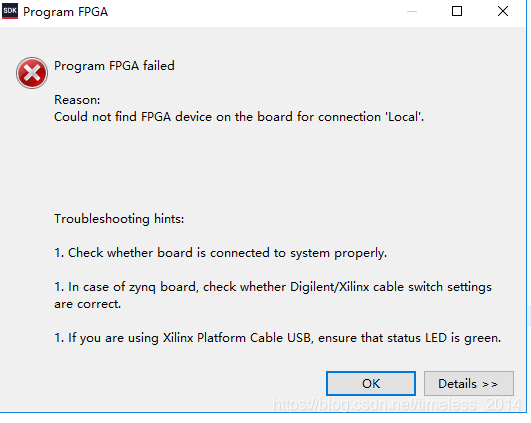Click hint about Digilent/Xilinx cable switch settings
Viewport: 531px width, 423px height.
273,287
